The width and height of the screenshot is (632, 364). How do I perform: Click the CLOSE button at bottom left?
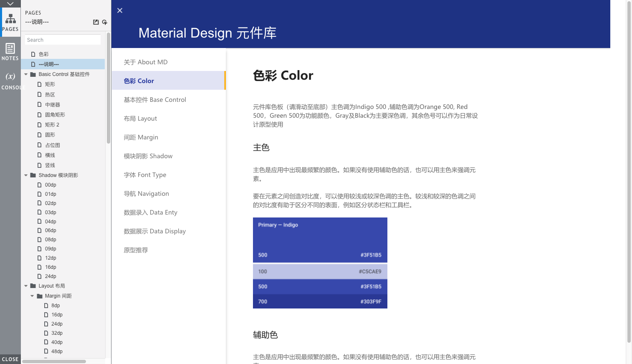[10, 359]
